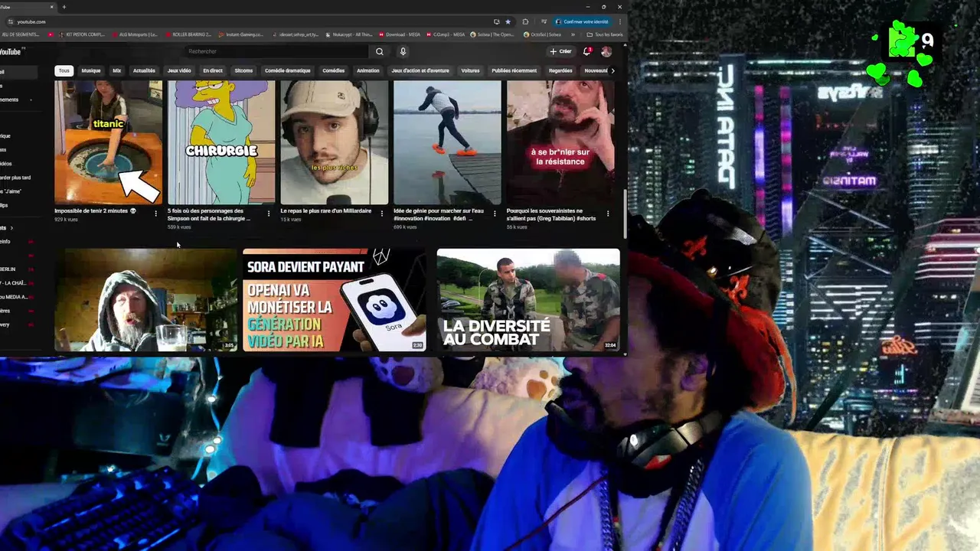
Task: Open more options for 'Le repas le plus rare' short
Action: click(381, 214)
